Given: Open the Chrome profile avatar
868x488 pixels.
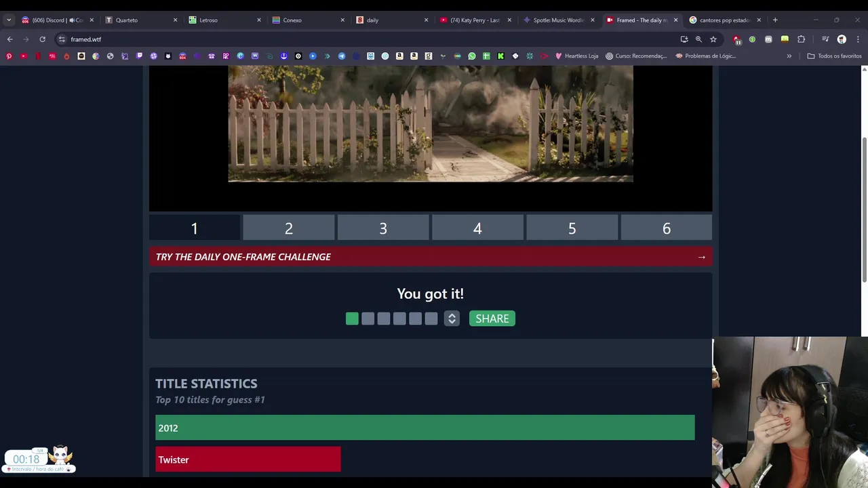Looking at the screenshot, I should tap(842, 39).
